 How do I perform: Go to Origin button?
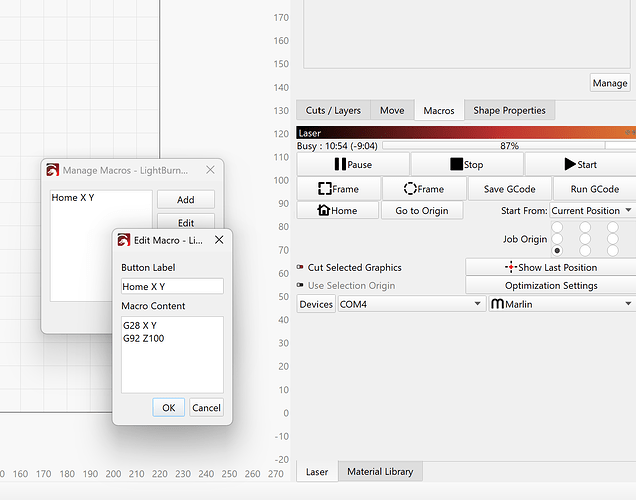pyautogui.click(x=422, y=210)
